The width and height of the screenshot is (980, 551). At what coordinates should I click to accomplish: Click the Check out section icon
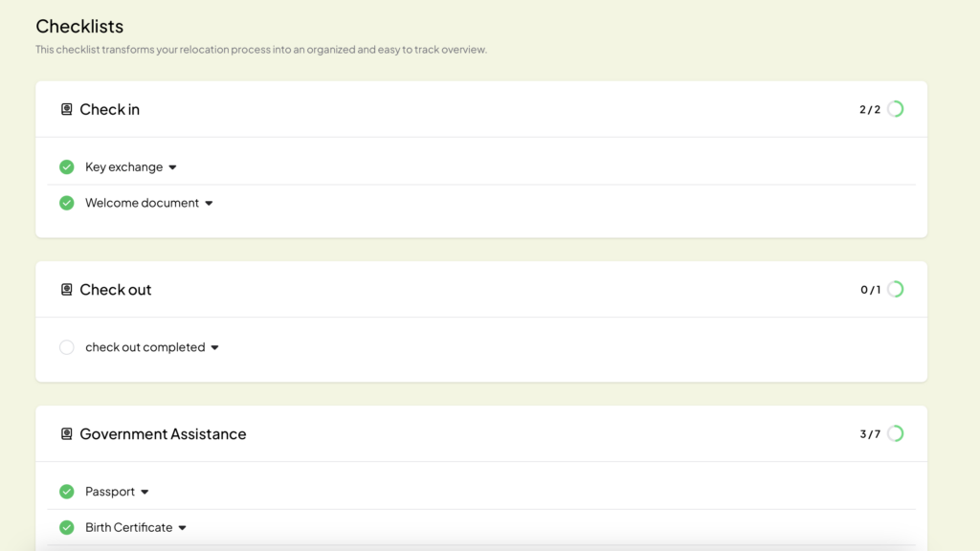tap(66, 289)
